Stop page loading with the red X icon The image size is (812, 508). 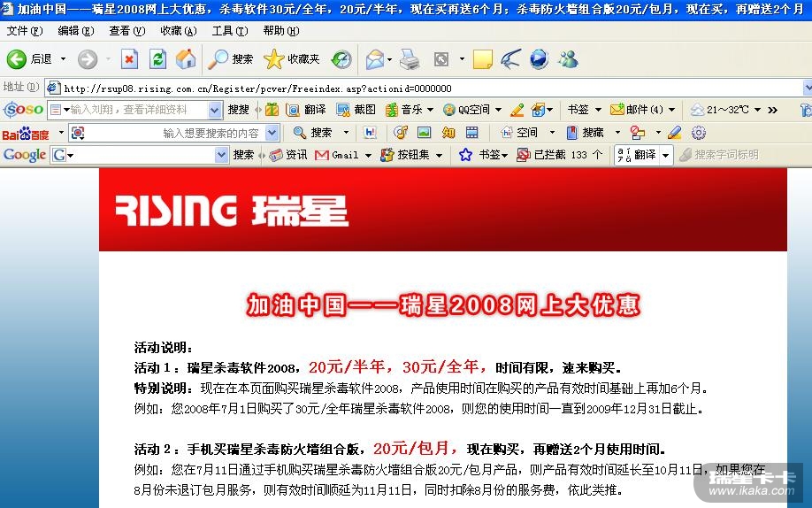(x=129, y=59)
